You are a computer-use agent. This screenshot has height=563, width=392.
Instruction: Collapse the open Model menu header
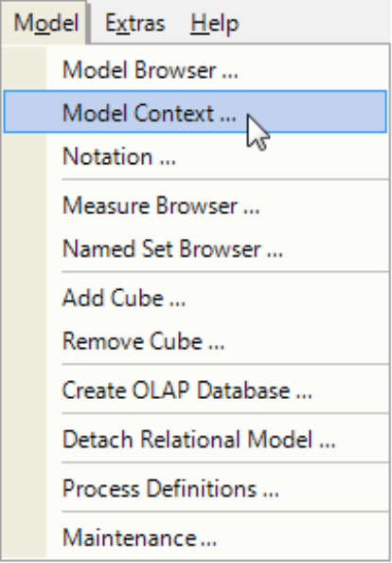tap(45, 23)
